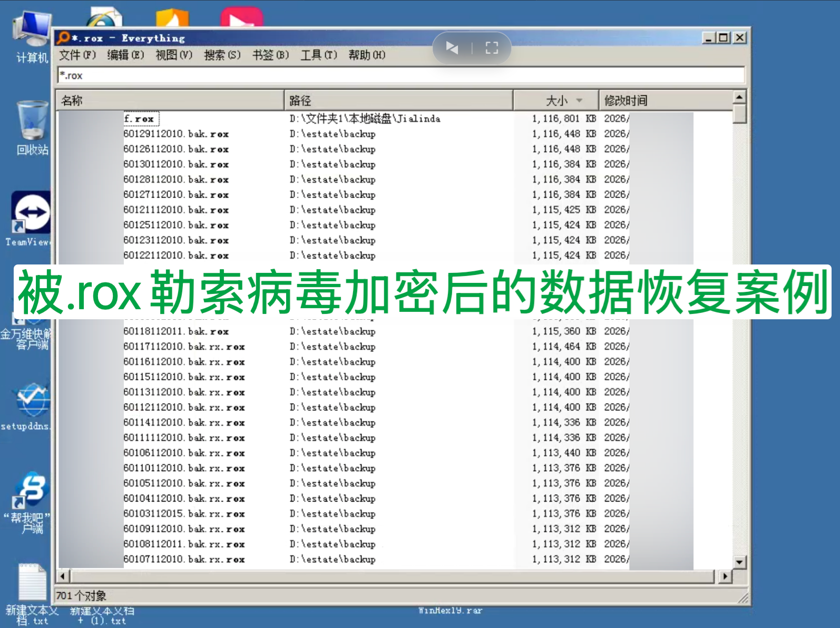
Task: Click horizontal scrollbar right arrow
Action: click(x=726, y=576)
